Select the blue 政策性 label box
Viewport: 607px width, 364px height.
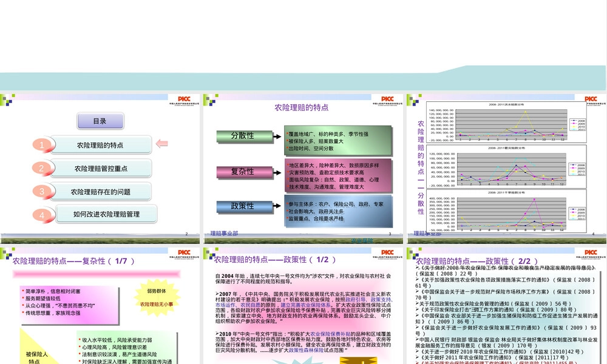coord(244,206)
